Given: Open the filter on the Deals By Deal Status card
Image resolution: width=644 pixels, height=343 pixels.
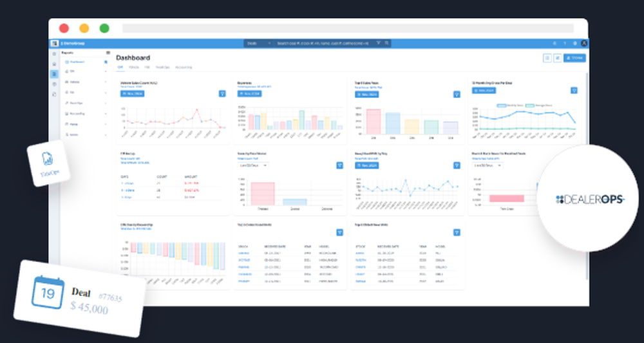Looking at the screenshot, I should 339,165.
